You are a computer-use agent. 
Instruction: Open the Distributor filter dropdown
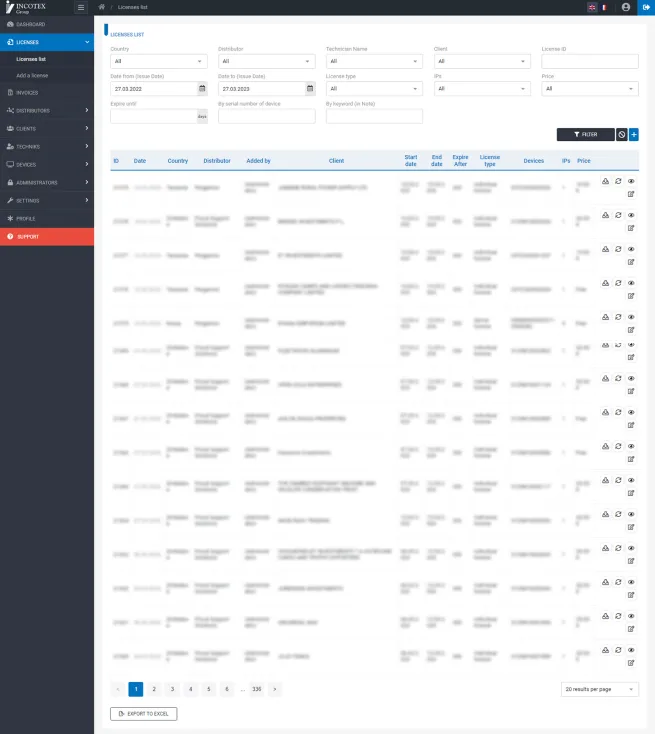point(266,61)
